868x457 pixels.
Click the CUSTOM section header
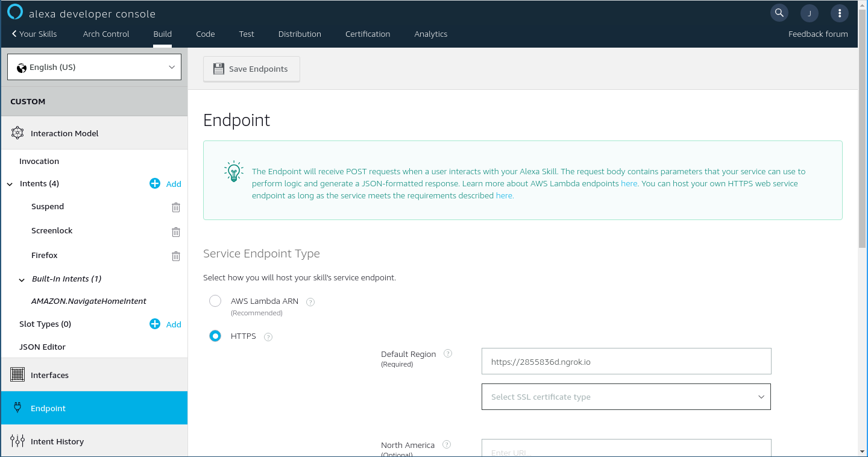pos(93,101)
